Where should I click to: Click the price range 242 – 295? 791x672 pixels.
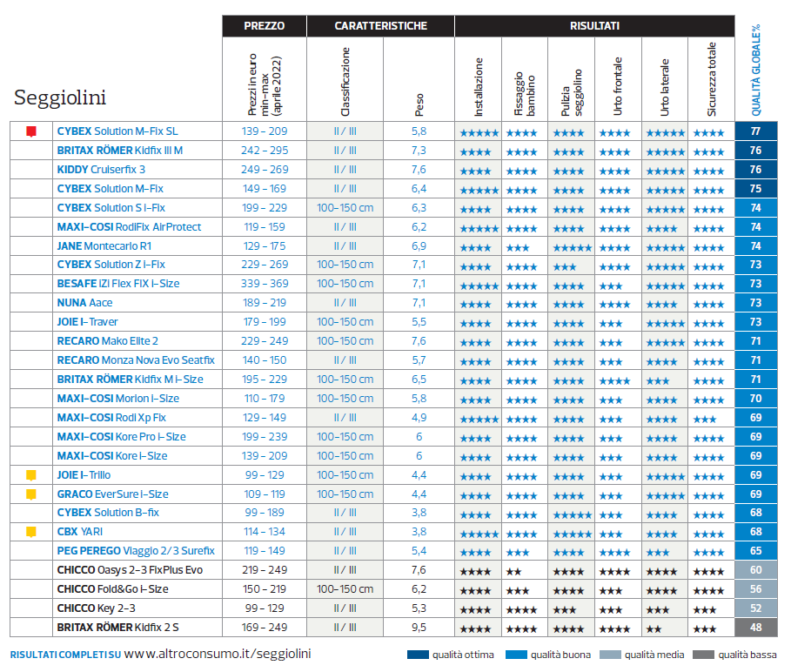click(265, 151)
